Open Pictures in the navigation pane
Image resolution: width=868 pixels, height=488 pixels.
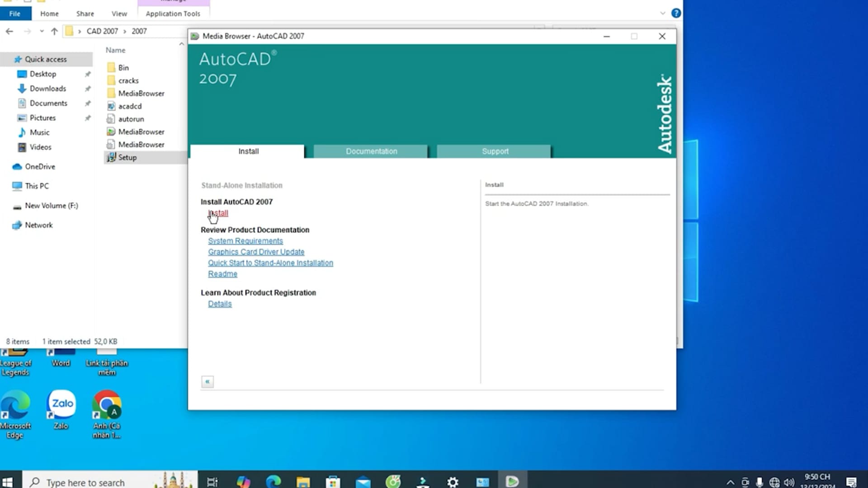42,117
